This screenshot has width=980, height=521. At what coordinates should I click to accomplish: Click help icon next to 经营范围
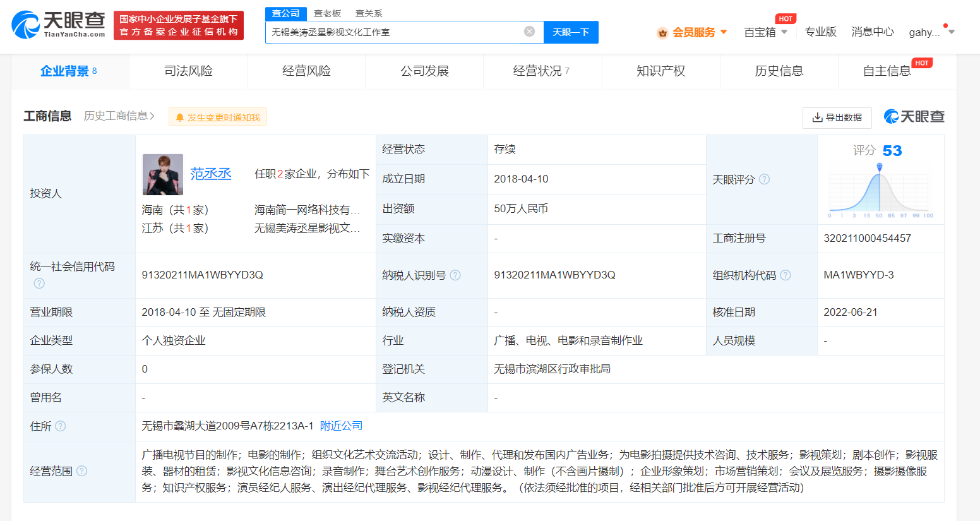pyautogui.click(x=81, y=471)
